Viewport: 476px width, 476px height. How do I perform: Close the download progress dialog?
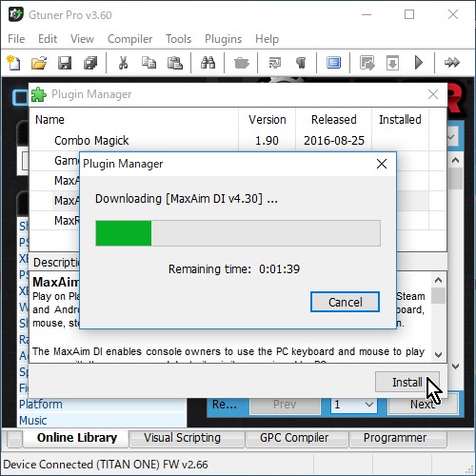382,164
